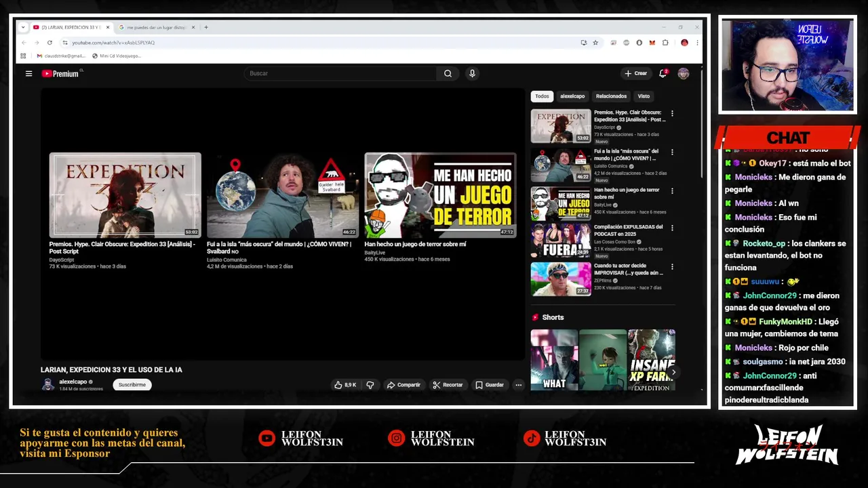Go back in Chrome history
Image resolution: width=868 pixels, height=488 pixels.
pyautogui.click(x=24, y=42)
